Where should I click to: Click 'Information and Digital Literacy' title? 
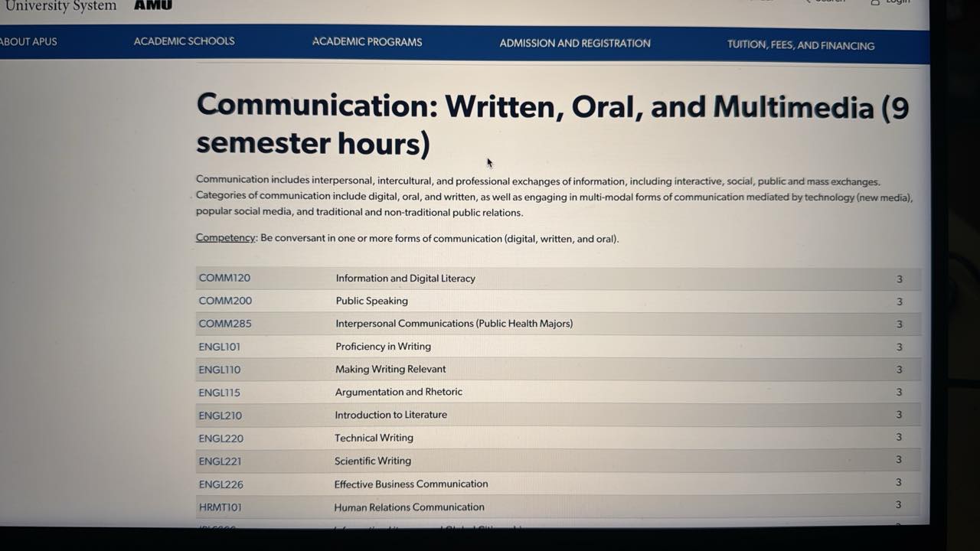(405, 279)
